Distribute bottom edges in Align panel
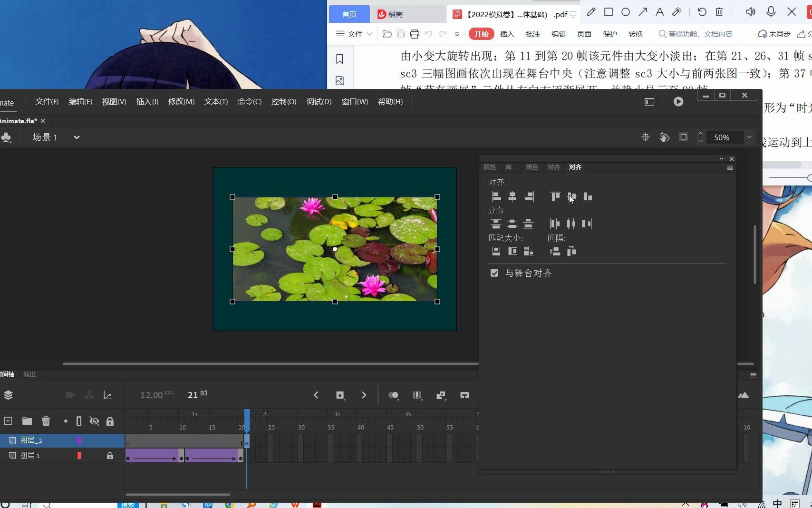Image resolution: width=812 pixels, height=508 pixels. coord(528,224)
